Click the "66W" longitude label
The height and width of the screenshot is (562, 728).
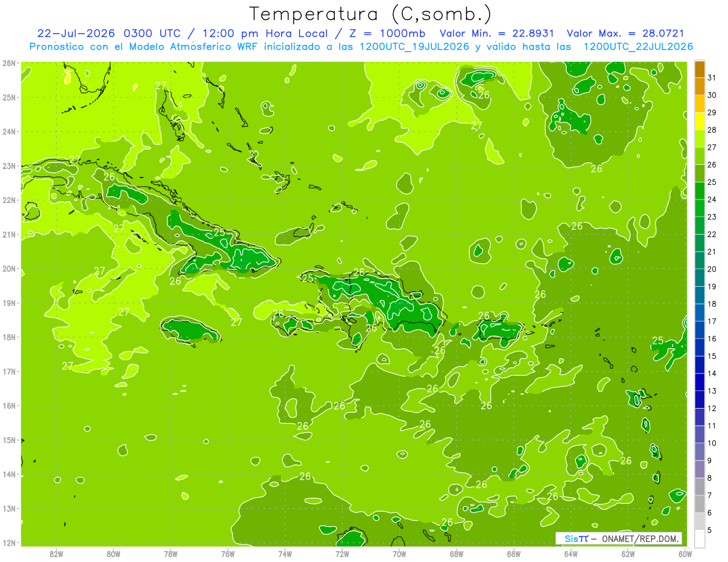coord(513,554)
